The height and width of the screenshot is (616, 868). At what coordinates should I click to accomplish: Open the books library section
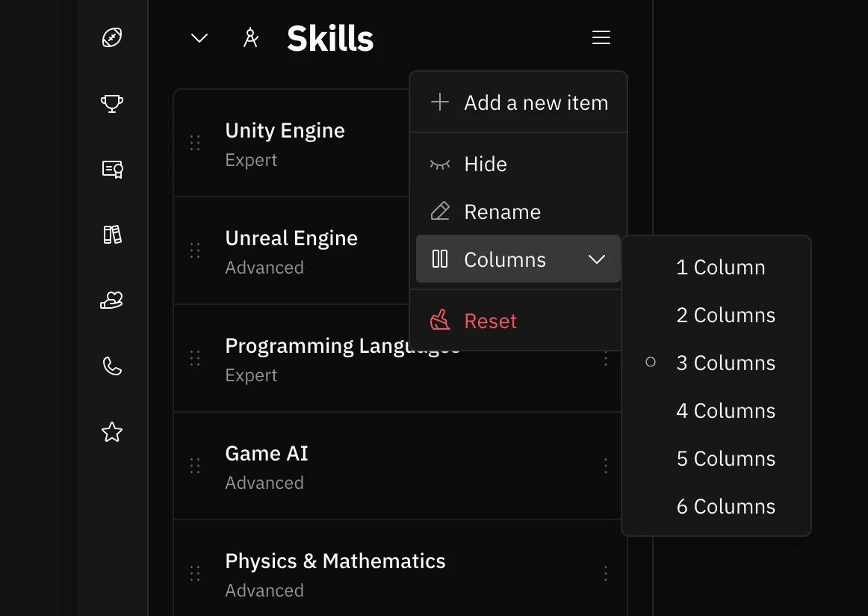point(111,235)
